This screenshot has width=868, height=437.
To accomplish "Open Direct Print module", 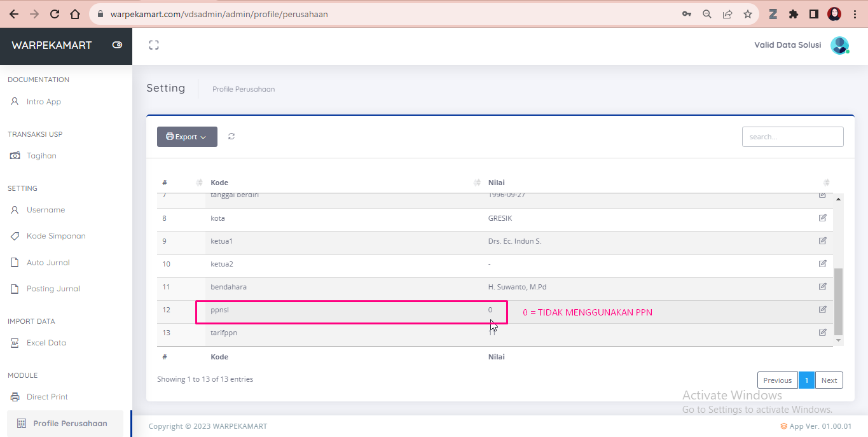I will 47,397.
